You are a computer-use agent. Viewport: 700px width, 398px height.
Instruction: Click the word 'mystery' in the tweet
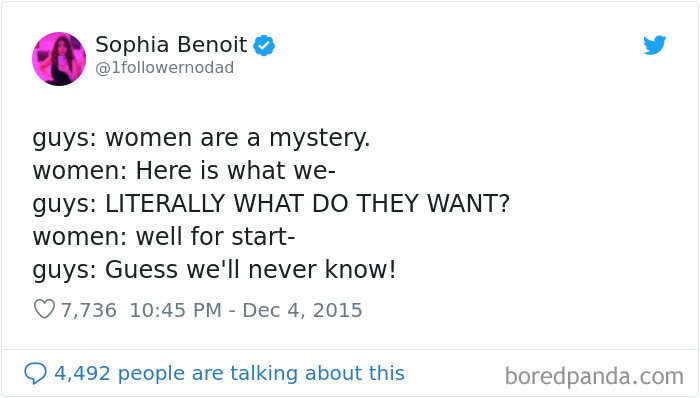coord(318,139)
